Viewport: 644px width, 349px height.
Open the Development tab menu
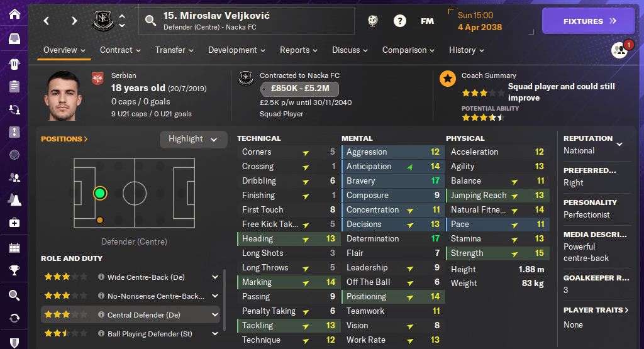tap(236, 50)
